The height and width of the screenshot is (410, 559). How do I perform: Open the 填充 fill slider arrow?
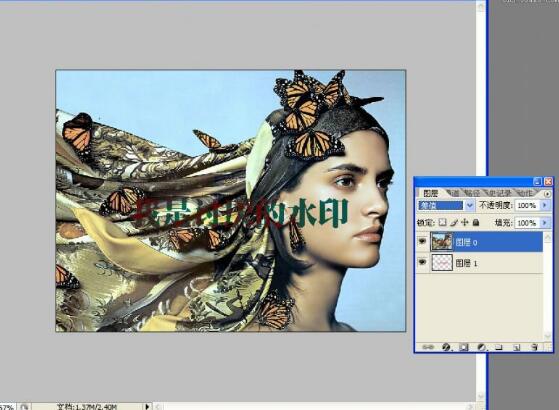(x=544, y=223)
